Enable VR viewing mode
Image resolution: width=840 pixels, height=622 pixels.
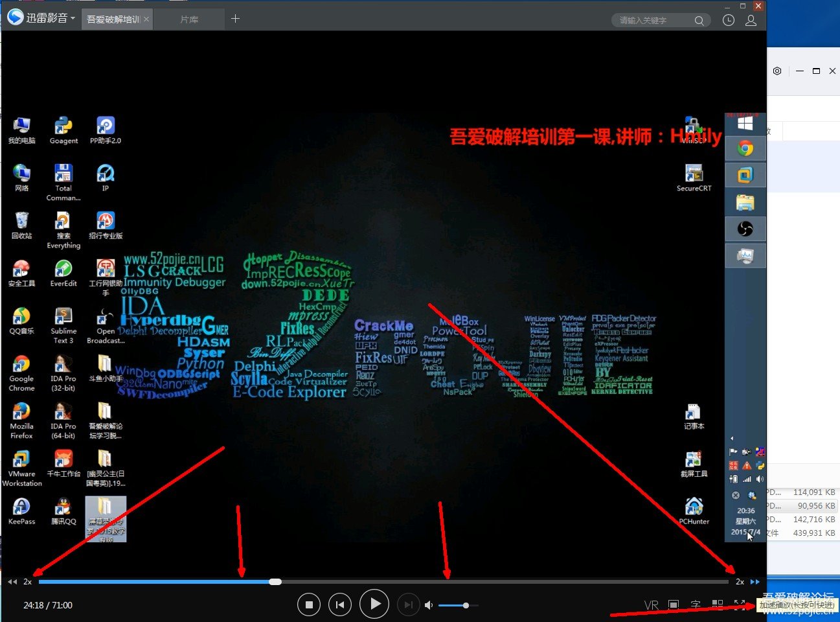[652, 605]
